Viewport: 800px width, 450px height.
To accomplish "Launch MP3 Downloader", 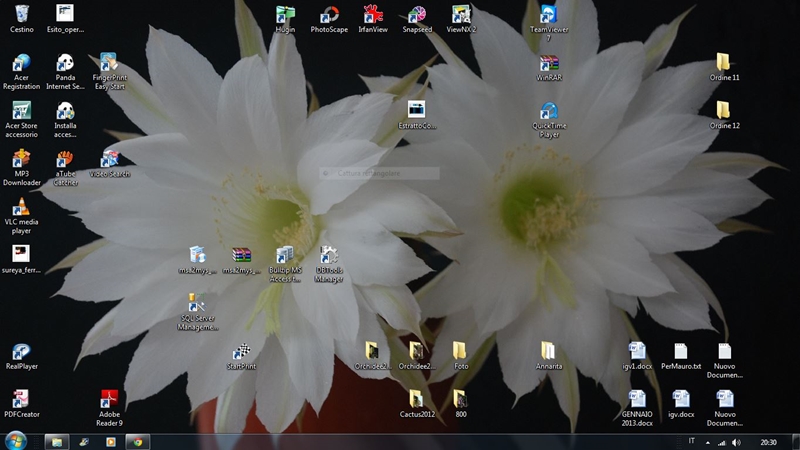I will tap(21, 167).
